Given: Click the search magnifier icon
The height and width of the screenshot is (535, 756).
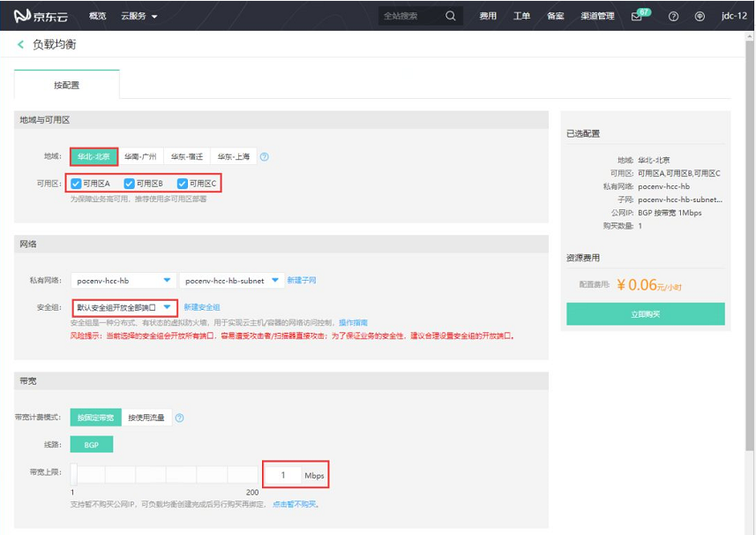Looking at the screenshot, I should tap(450, 16).
